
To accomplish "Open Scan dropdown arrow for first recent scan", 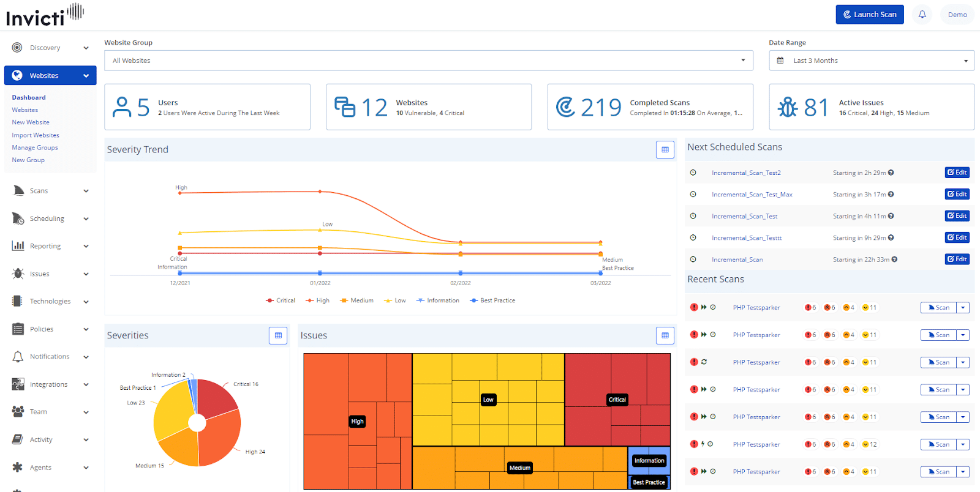I will point(963,308).
